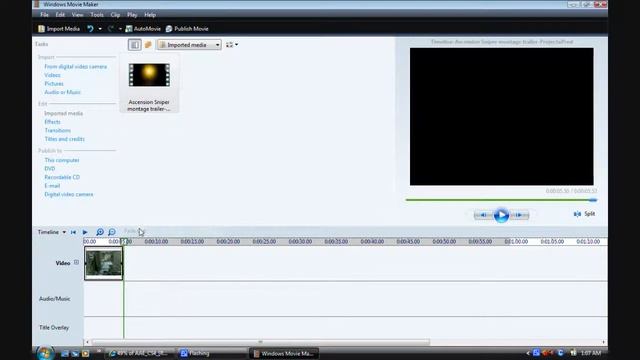The width and height of the screenshot is (640, 360).
Task: Open the Help menu
Action: point(150,15)
